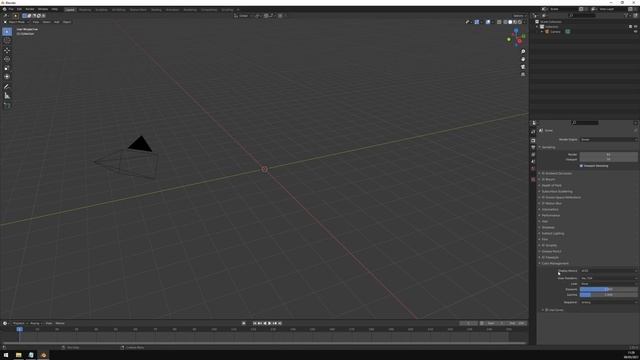Open the File menu

11,9
